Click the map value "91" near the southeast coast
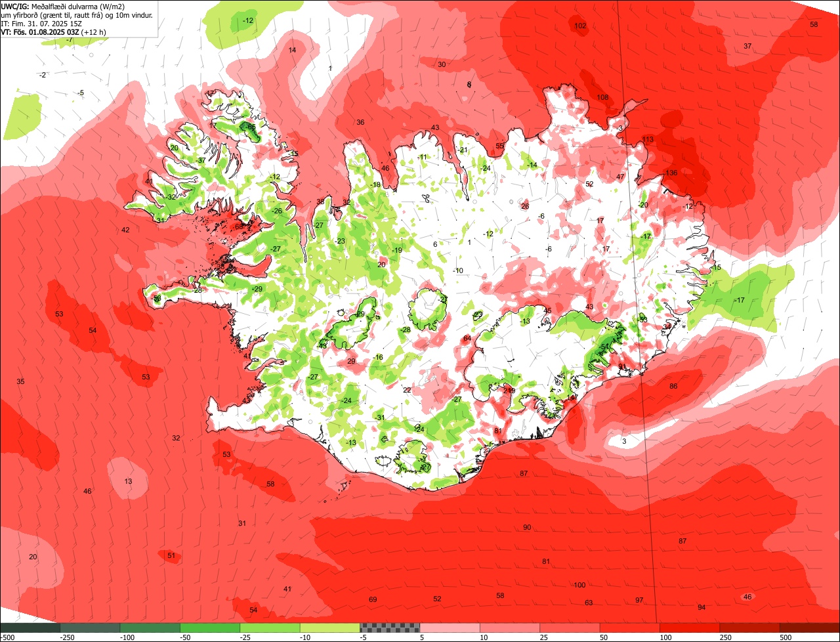Viewport: 840px width, 642px height. (x=622, y=366)
